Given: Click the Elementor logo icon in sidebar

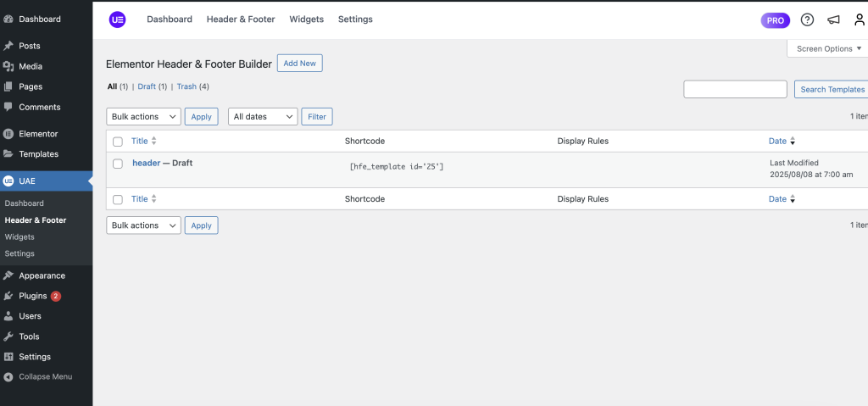Looking at the screenshot, I should pos(8,133).
